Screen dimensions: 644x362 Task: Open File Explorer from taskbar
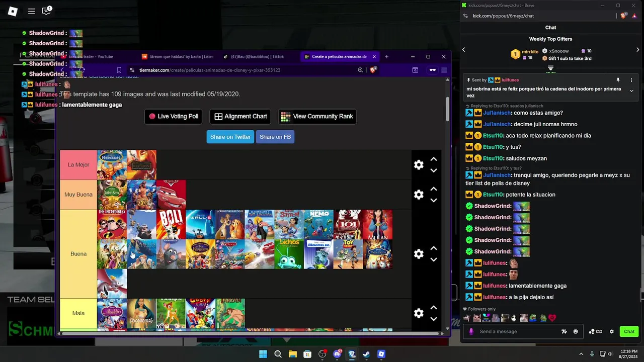pos(292,354)
